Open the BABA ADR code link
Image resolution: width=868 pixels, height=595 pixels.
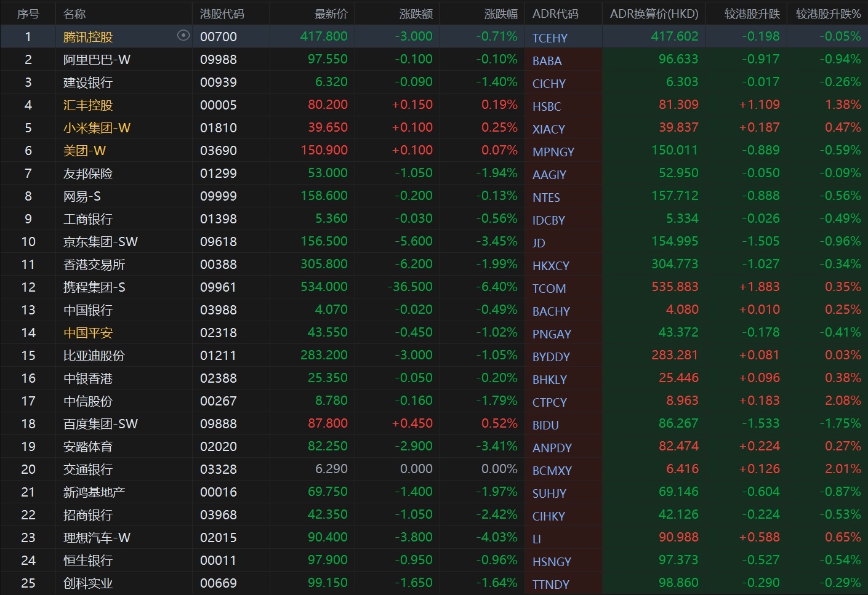click(547, 61)
